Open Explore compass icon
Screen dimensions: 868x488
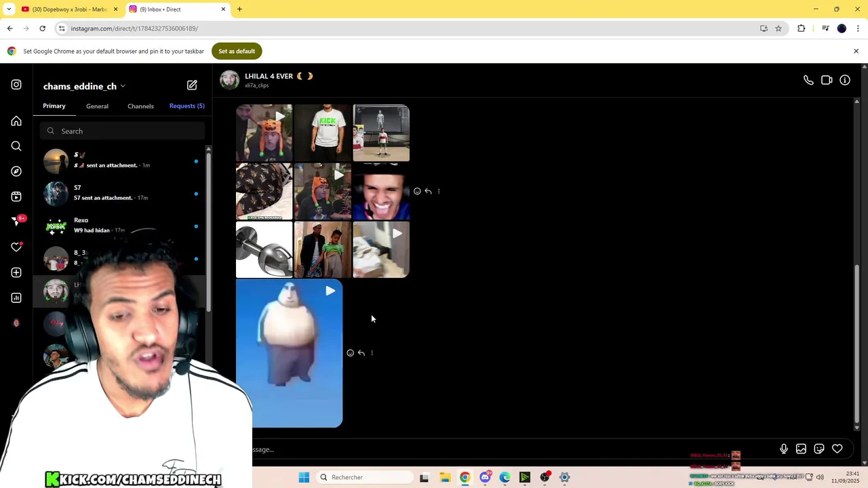click(16, 171)
